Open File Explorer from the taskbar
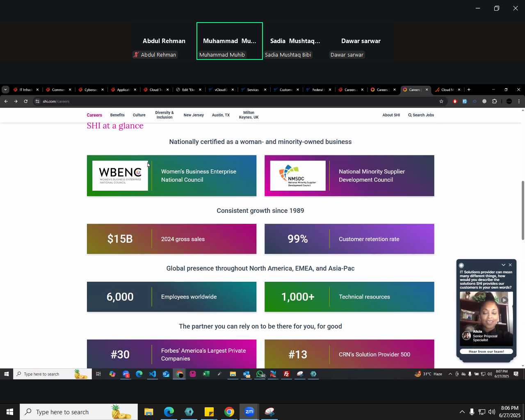Image resolution: width=525 pixels, height=420 pixels. tap(149, 412)
